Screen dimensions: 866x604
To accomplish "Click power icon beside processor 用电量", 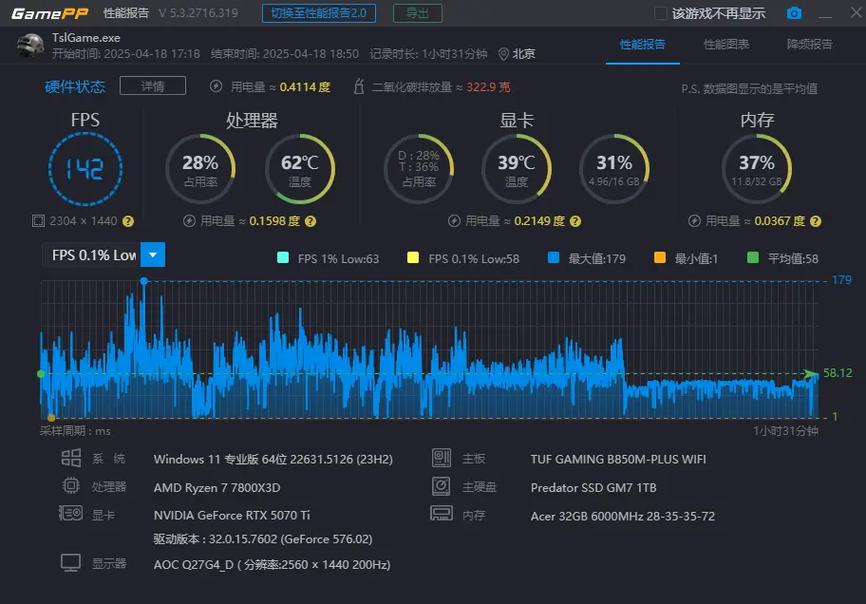I will coord(189,221).
